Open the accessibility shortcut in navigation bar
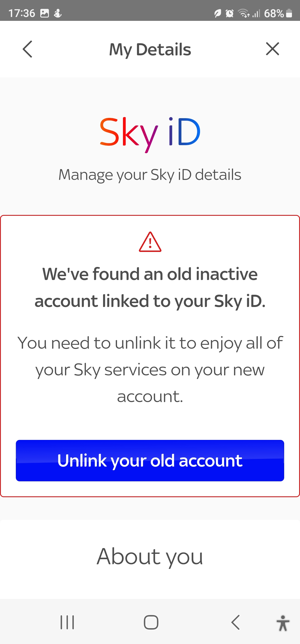 (x=283, y=623)
